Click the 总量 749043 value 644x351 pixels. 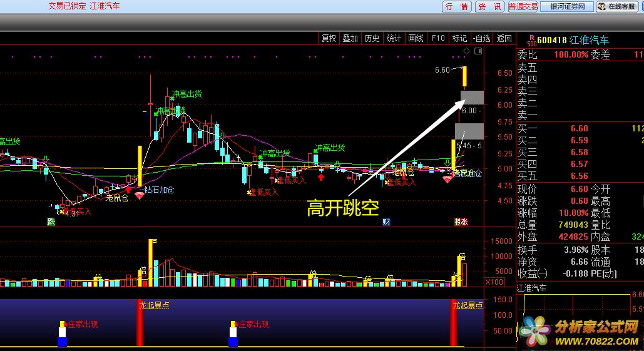click(573, 225)
